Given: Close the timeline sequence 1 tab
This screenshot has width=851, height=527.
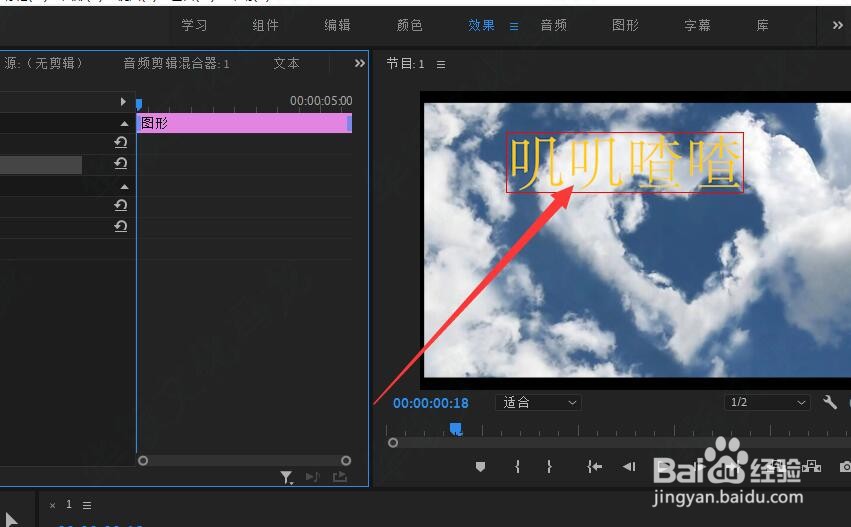Looking at the screenshot, I should pyautogui.click(x=53, y=506).
